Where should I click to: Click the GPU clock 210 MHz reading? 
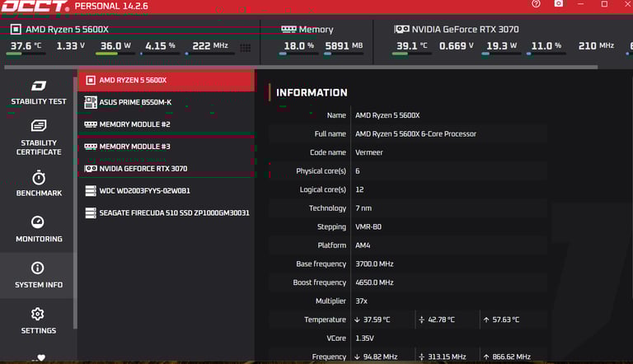tap(596, 46)
